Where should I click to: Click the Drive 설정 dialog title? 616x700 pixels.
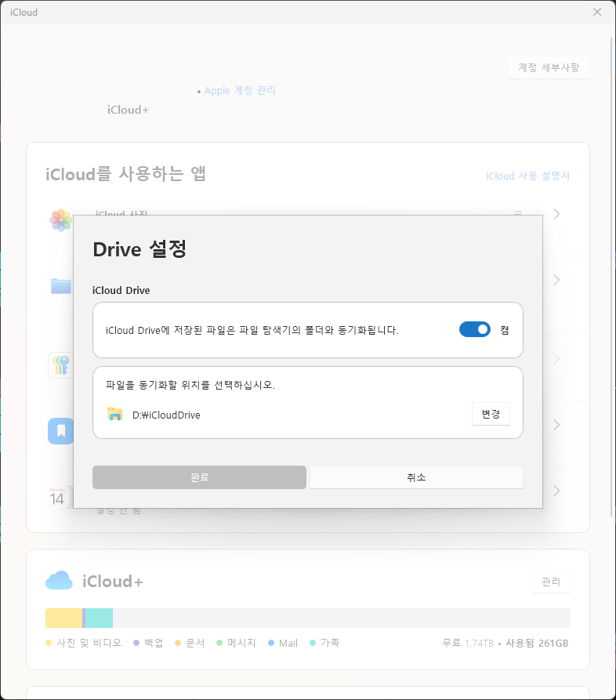(x=140, y=249)
